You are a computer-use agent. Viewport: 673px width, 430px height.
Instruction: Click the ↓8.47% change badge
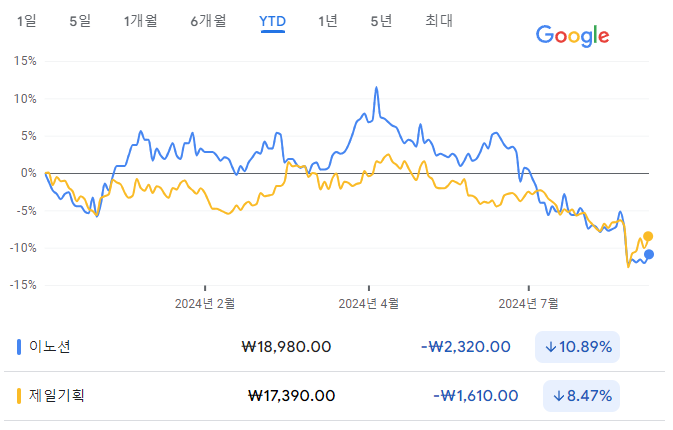point(582,396)
